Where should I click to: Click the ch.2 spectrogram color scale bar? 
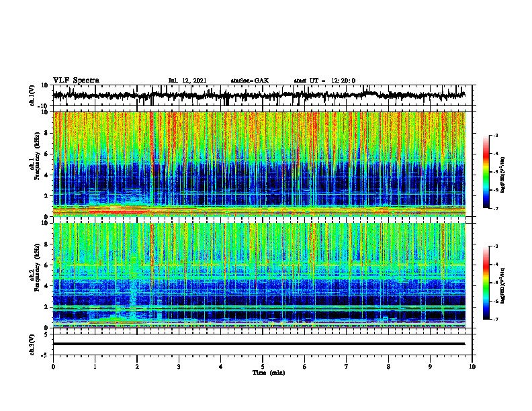(x=486, y=283)
